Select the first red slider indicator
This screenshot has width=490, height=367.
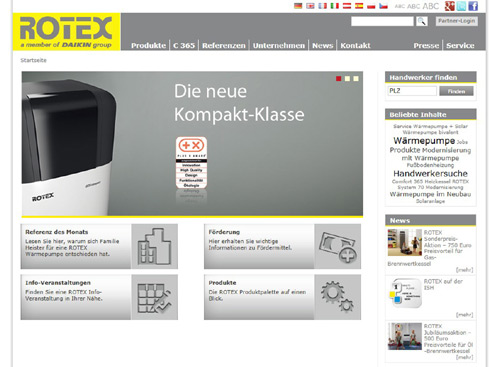tap(339, 79)
